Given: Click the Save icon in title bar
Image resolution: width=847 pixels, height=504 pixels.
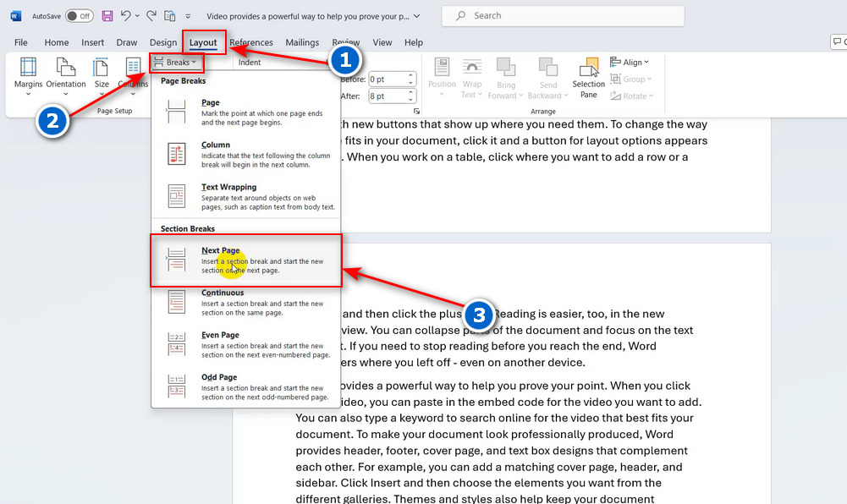Looking at the screenshot, I should (107, 16).
